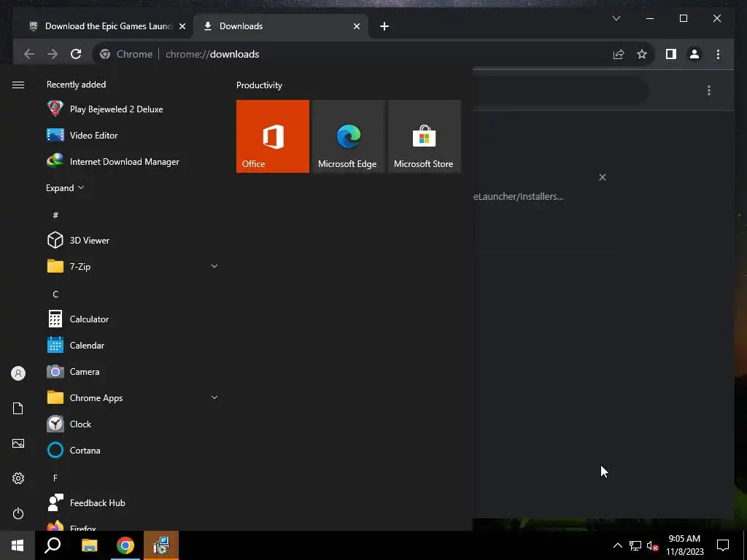Open Play Bejeweled 2 Deluxe app

click(x=133, y=109)
